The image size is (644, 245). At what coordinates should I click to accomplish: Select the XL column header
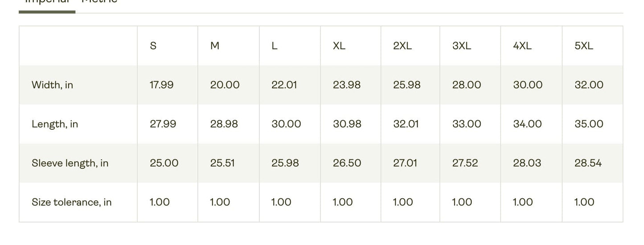click(339, 46)
